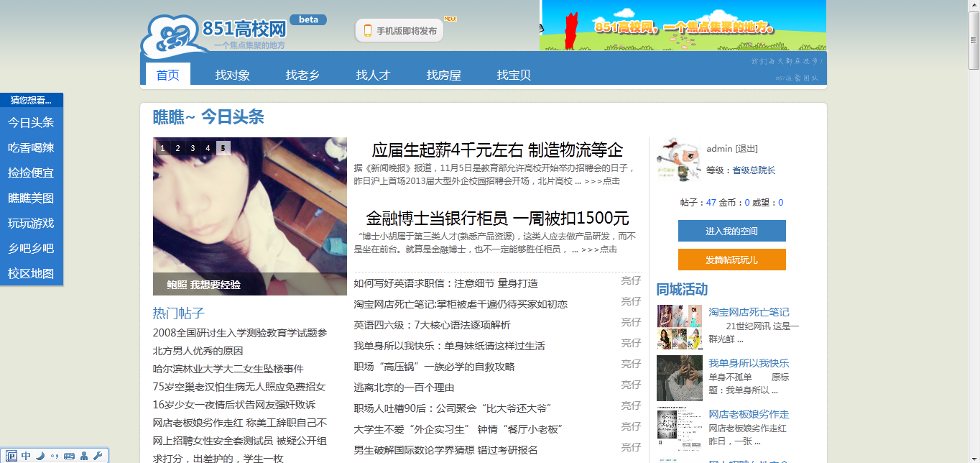Screen dimensions: 980x463
Task: Click the orange 发篇帖玩玩儿 button
Action: click(732, 260)
